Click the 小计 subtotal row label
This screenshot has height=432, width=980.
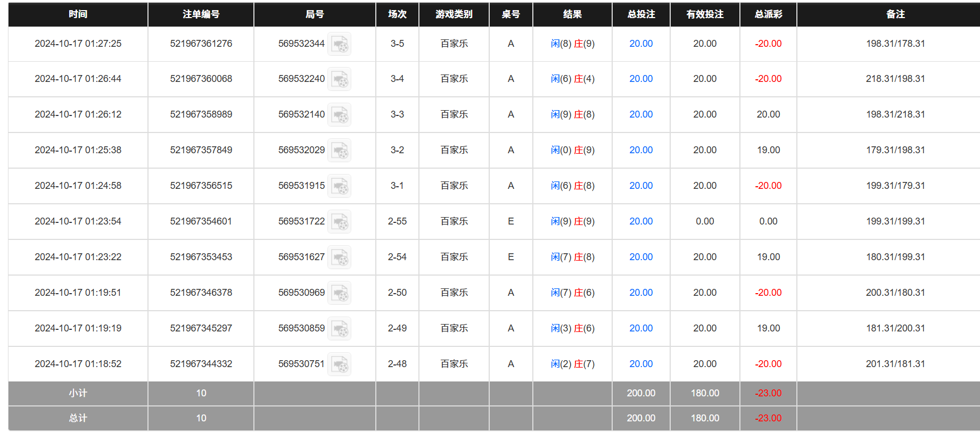[x=78, y=393]
